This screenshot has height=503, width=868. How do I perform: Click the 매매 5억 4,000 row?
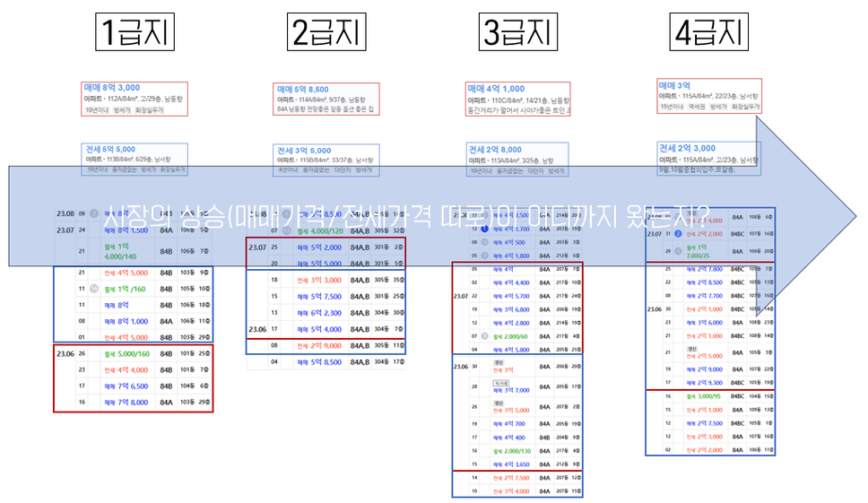(x=326, y=329)
